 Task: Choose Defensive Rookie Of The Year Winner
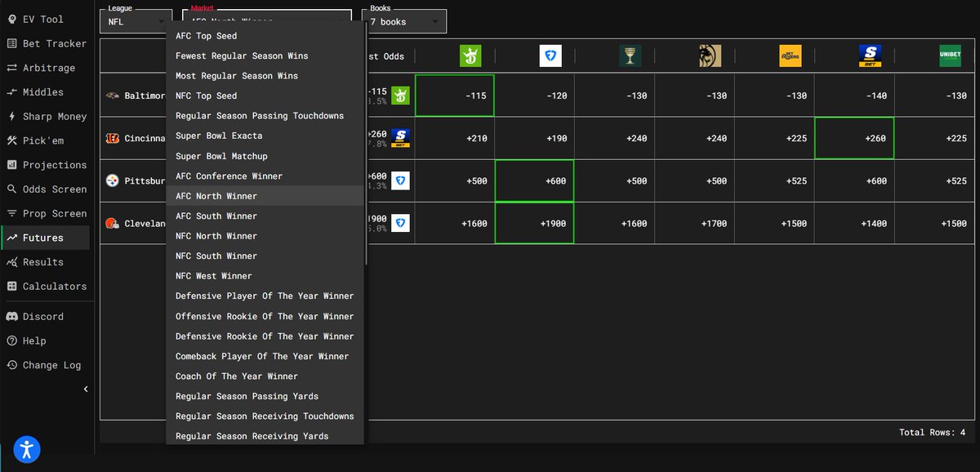pyautogui.click(x=265, y=336)
